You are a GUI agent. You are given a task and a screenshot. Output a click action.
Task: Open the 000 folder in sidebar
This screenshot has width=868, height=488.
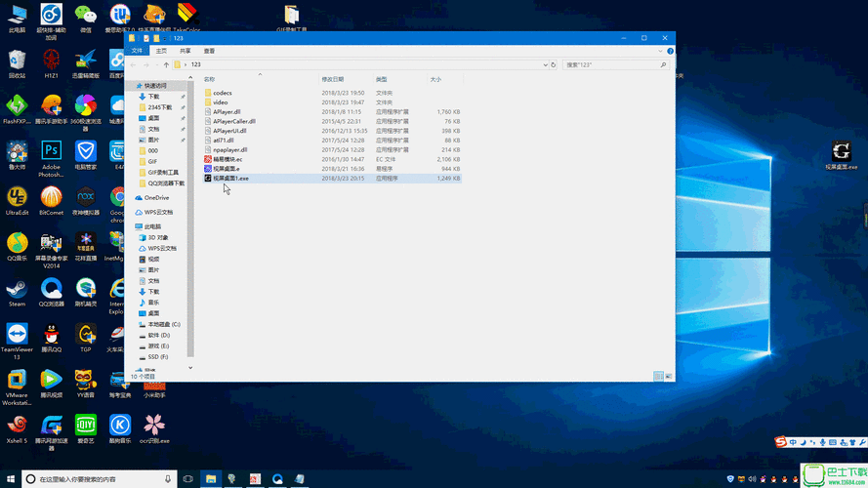[152, 150]
